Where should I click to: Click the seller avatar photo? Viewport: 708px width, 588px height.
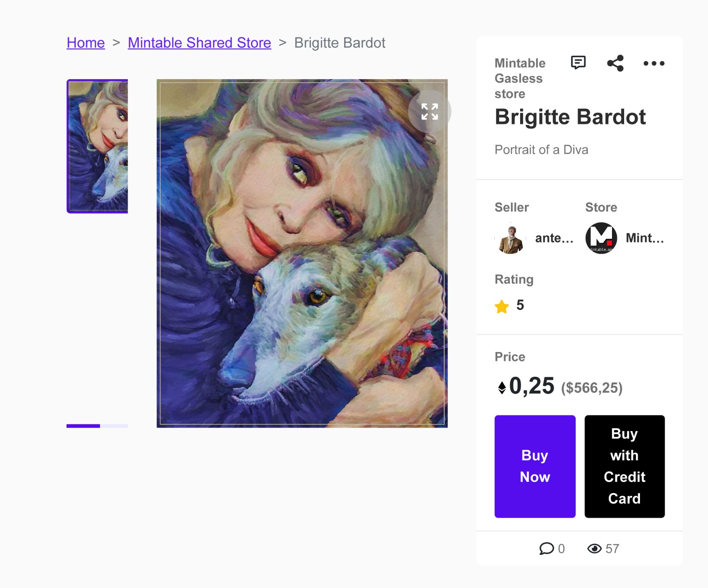tap(510, 238)
